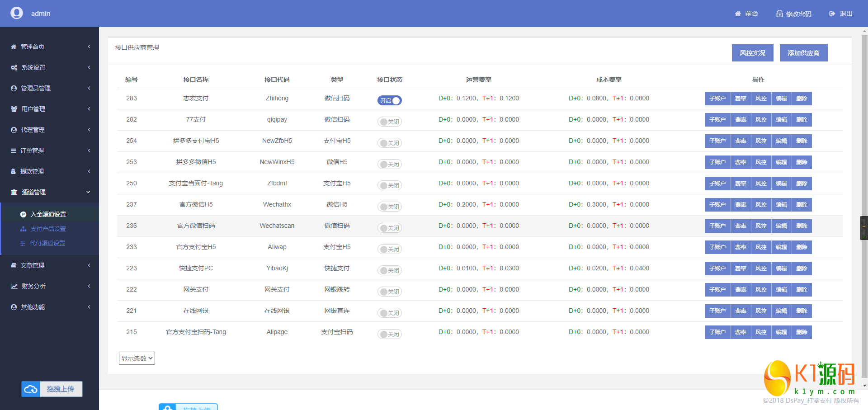
Task: Turn off the 志宏支付 interface status switch
Action: click(389, 100)
